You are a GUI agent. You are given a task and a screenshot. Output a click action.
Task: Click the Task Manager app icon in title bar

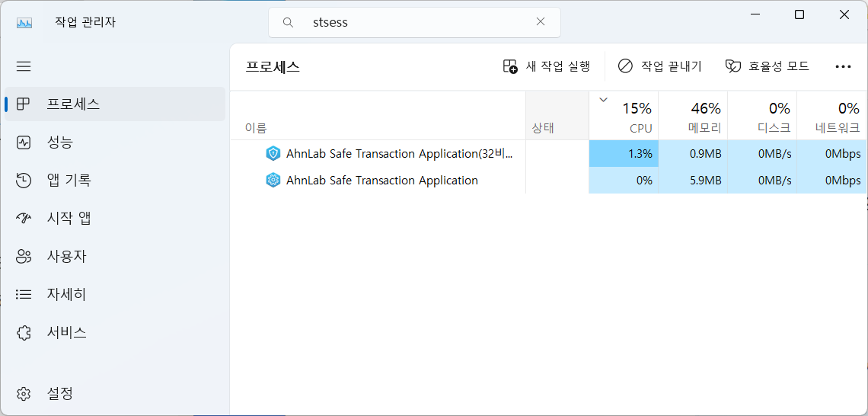click(x=24, y=23)
